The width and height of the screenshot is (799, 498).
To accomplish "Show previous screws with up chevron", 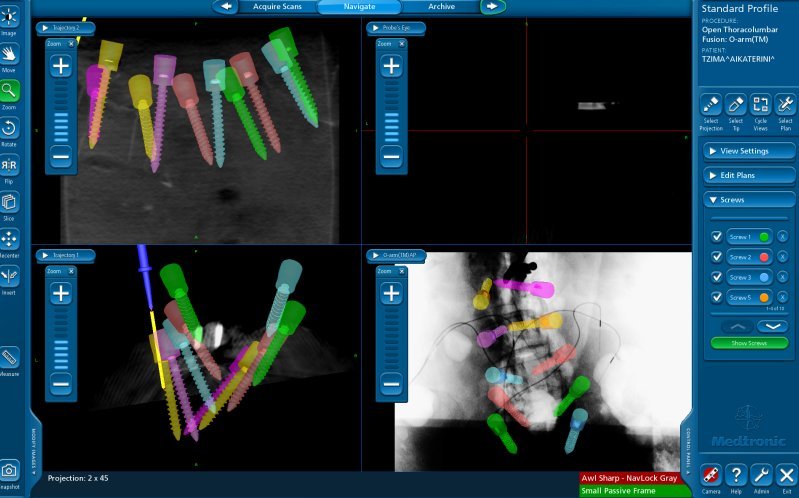I will pos(737,327).
